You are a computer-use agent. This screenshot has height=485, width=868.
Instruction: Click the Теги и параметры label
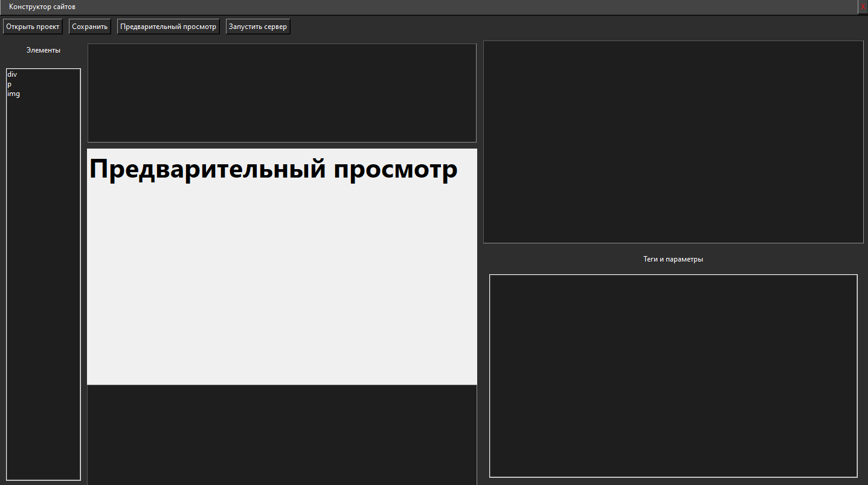tap(674, 259)
